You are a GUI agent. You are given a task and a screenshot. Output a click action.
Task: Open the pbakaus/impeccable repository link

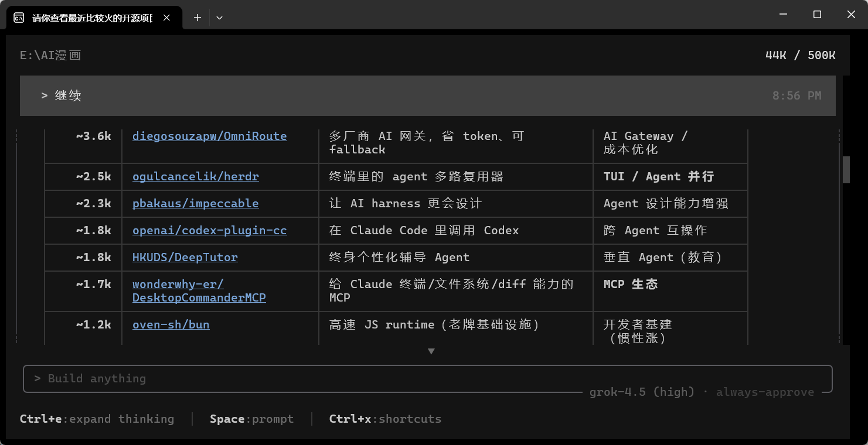coord(196,204)
